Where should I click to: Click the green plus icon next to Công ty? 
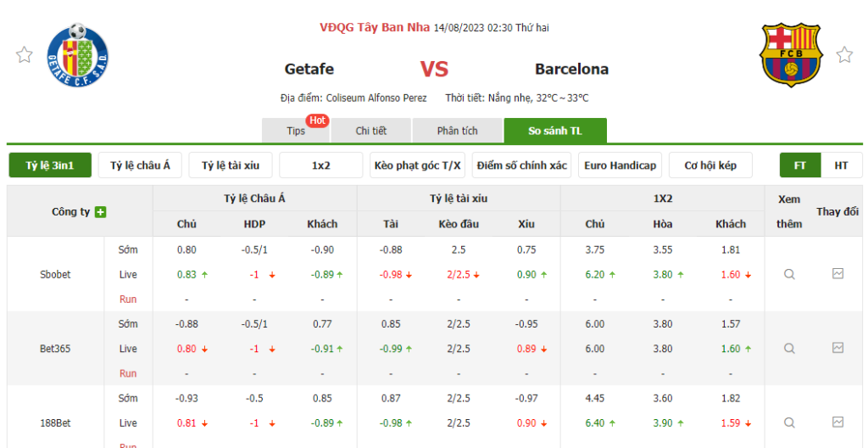(101, 212)
